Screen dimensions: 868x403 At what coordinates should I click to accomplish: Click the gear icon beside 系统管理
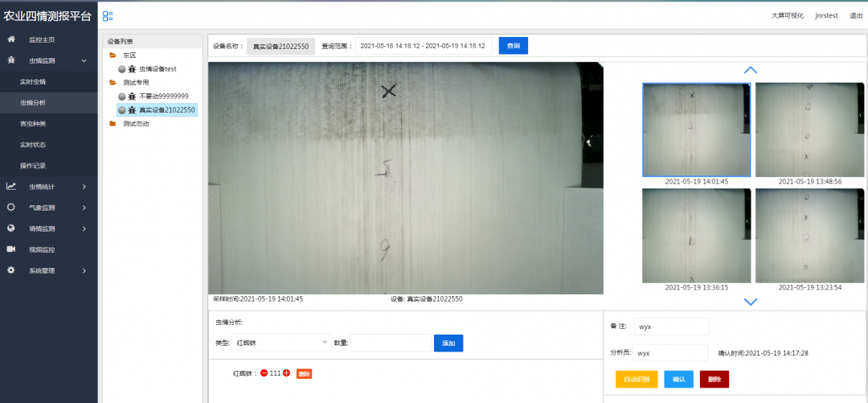[x=11, y=270]
